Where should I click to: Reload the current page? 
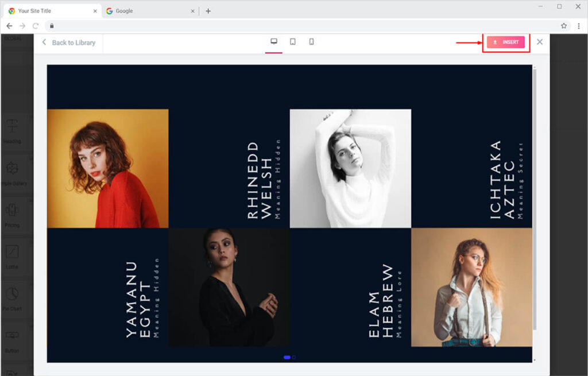tap(36, 26)
